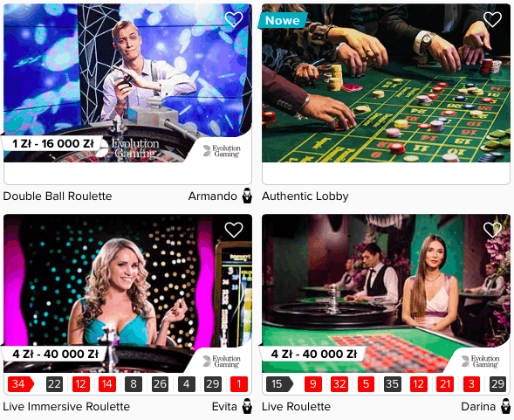Click dealer icon next to Armando
The height and width of the screenshot is (420, 514).
pos(247,196)
